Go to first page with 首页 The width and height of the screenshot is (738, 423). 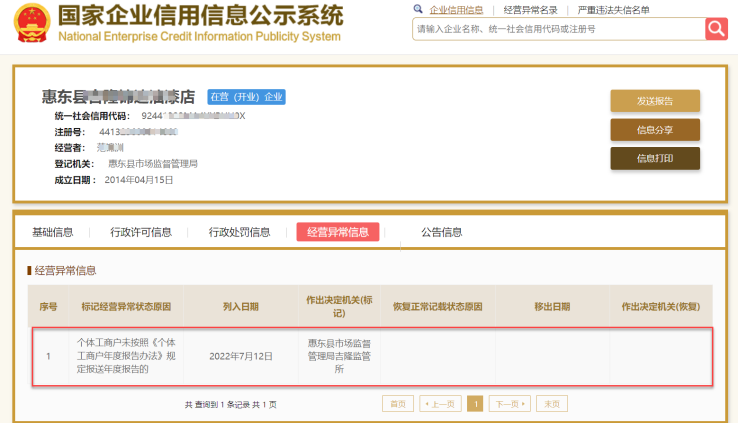397,404
